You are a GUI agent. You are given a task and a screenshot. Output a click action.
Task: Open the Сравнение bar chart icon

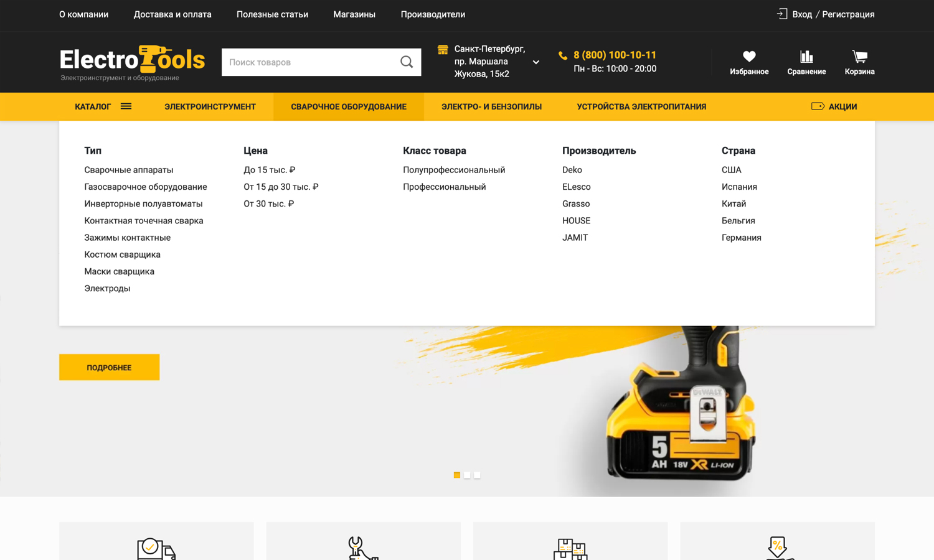pyautogui.click(x=806, y=57)
